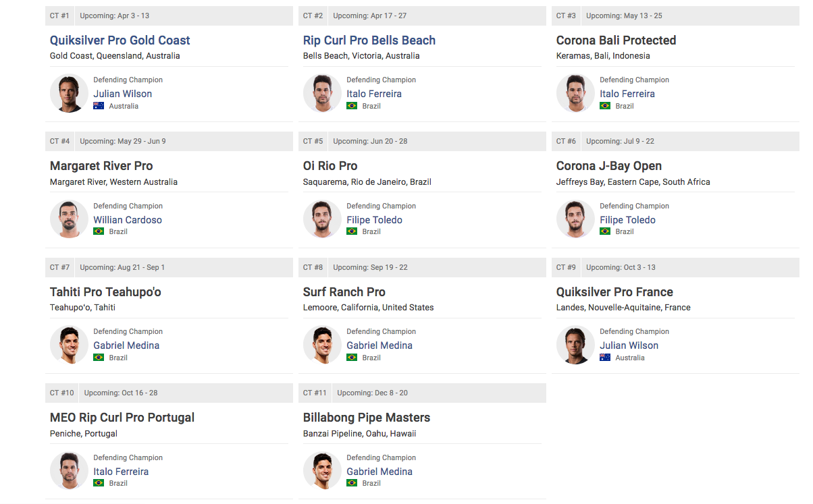
Task: Click Brazil flag under Willian Cardoso
Action: click(99, 231)
